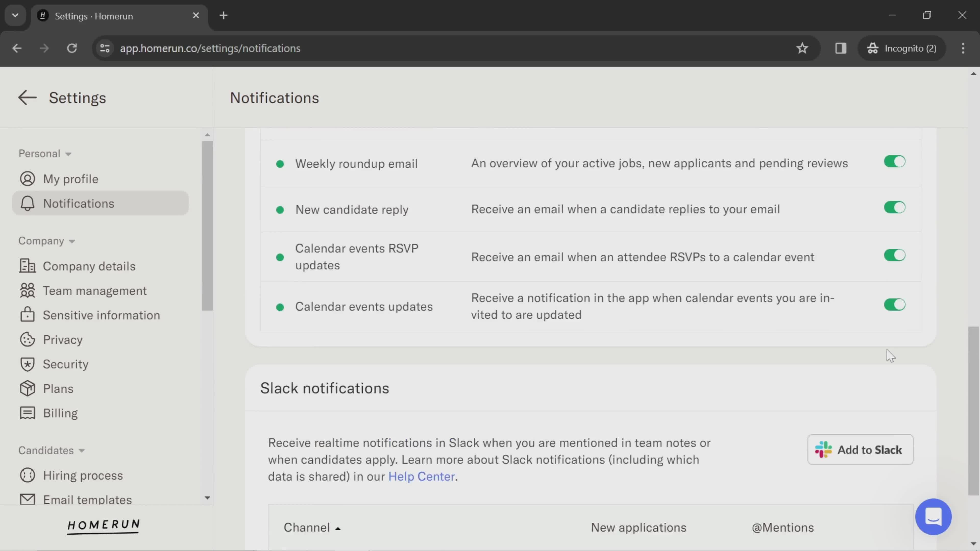The width and height of the screenshot is (980, 551).
Task: Click the Email templates envelope icon
Action: click(x=27, y=499)
